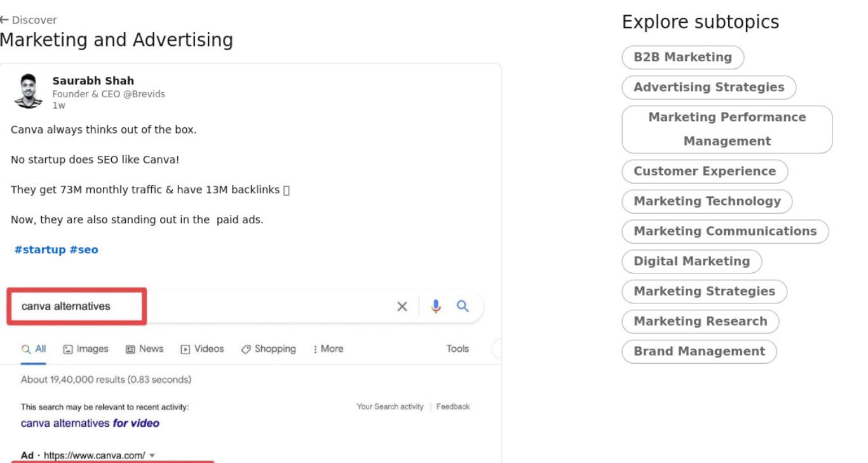Viewport: 868px width, 463px height.
Task: Select the Marketing Strategies subtopic
Action: [x=704, y=291]
